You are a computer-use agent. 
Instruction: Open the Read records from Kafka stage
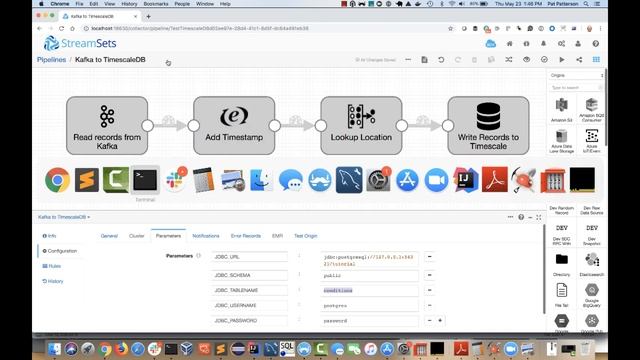tap(107, 125)
